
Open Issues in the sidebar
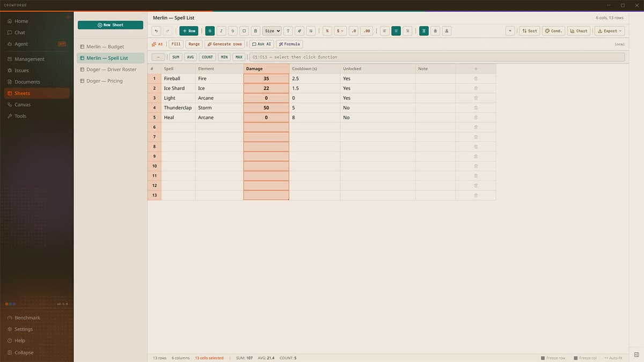[36, 70]
